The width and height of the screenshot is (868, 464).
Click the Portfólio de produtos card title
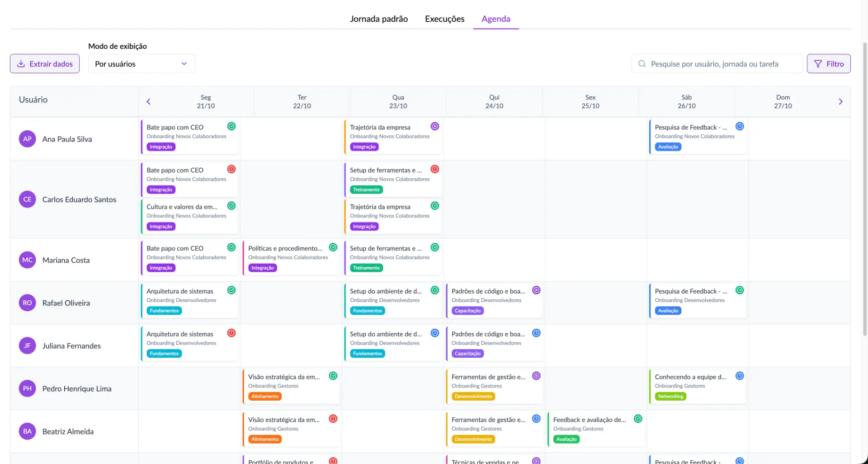click(x=281, y=461)
